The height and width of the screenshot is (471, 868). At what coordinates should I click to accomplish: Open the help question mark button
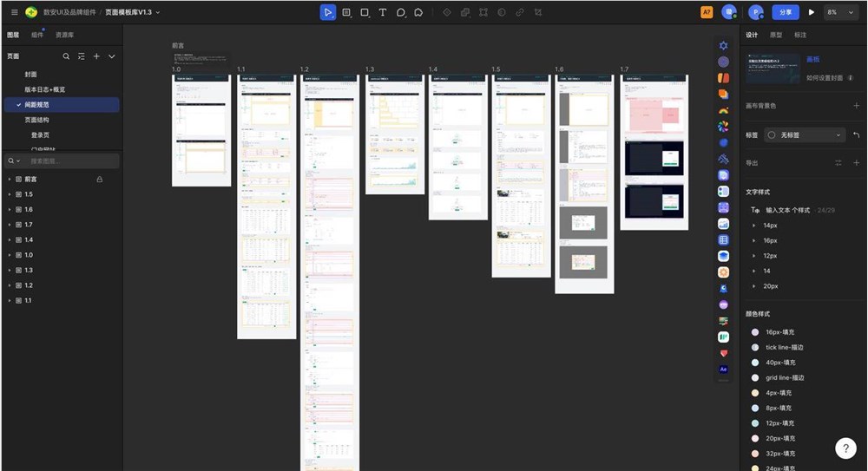click(x=845, y=448)
